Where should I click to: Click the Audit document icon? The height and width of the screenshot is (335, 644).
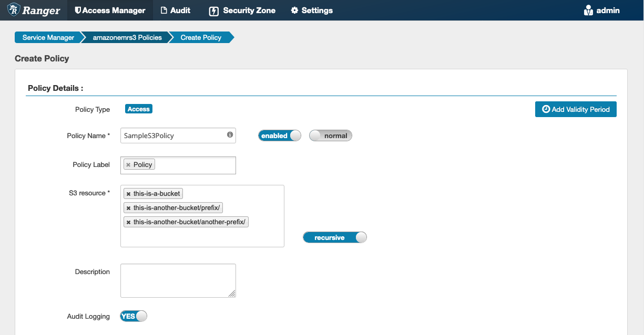click(x=165, y=10)
